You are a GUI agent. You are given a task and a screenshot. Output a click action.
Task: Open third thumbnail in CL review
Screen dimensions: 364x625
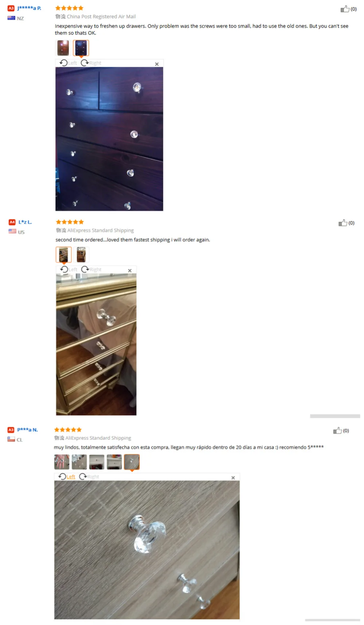(x=97, y=462)
